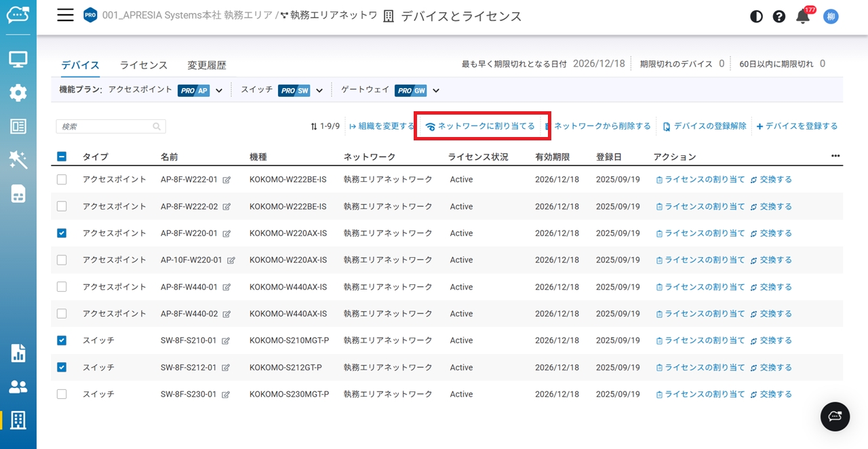Expand the gateway PRO GW plan dropdown
The height and width of the screenshot is (449, 868).
436,90
